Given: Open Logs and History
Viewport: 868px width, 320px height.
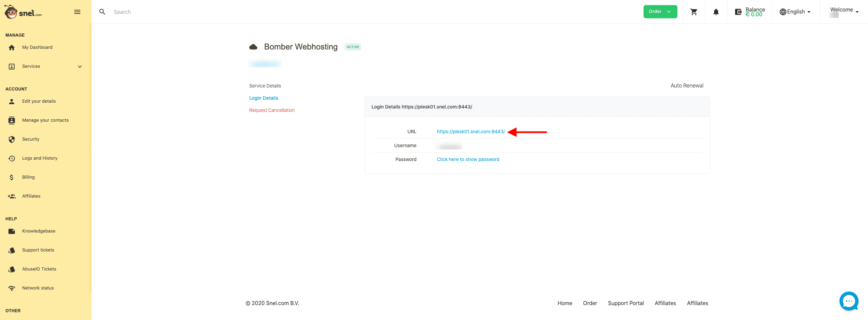Looking at the screenshot, I should coord(40,158).
